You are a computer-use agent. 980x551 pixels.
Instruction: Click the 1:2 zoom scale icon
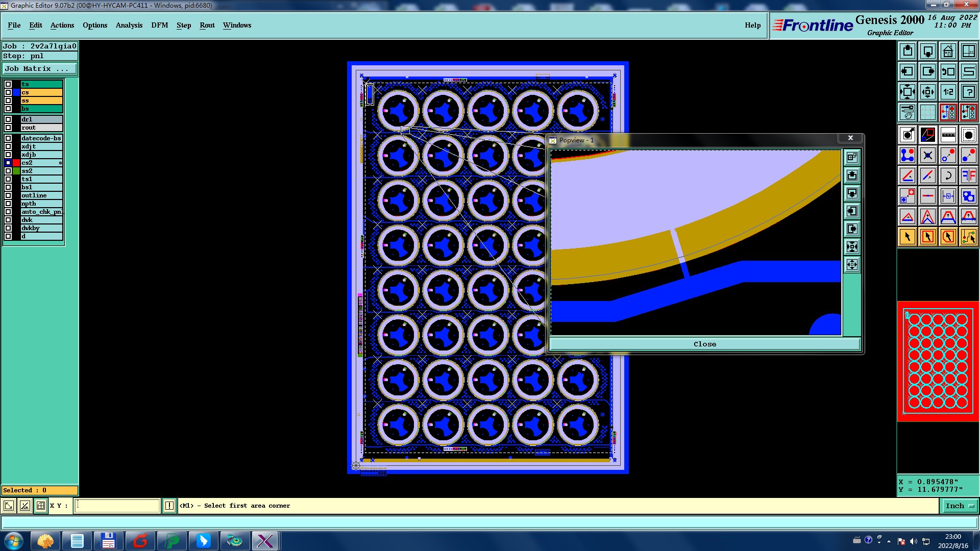click(x=948, y=92)
